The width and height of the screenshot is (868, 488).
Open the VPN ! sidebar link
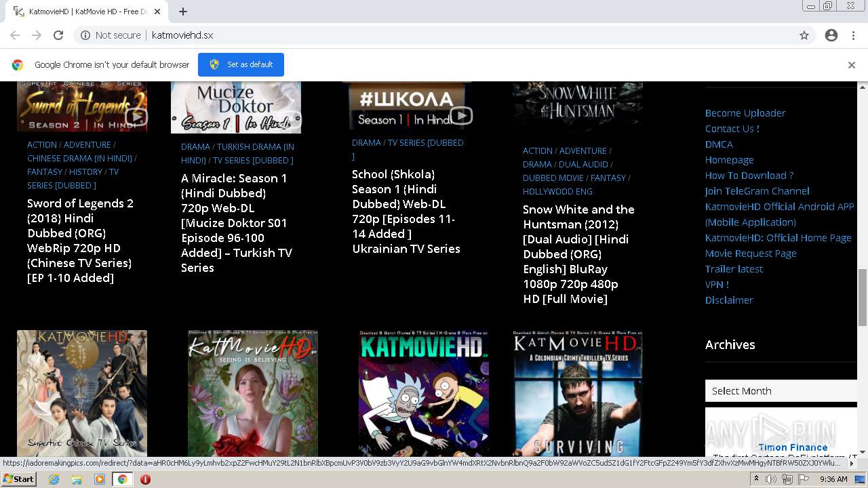(717, 285)
